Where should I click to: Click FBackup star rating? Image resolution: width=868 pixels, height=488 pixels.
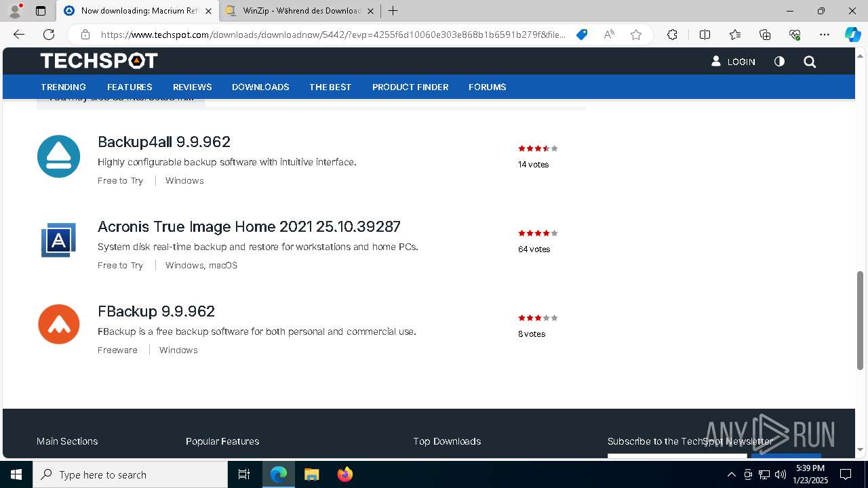[x=538, y=318]
